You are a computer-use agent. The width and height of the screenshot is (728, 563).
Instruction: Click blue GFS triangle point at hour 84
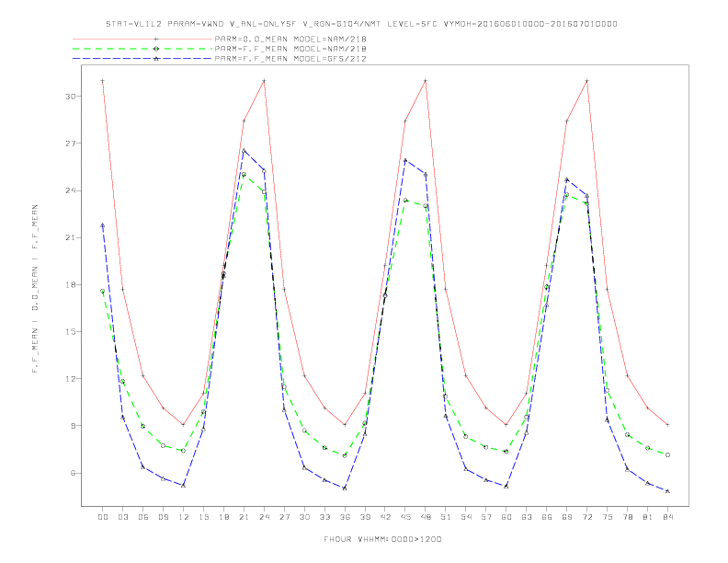(668, 491)
